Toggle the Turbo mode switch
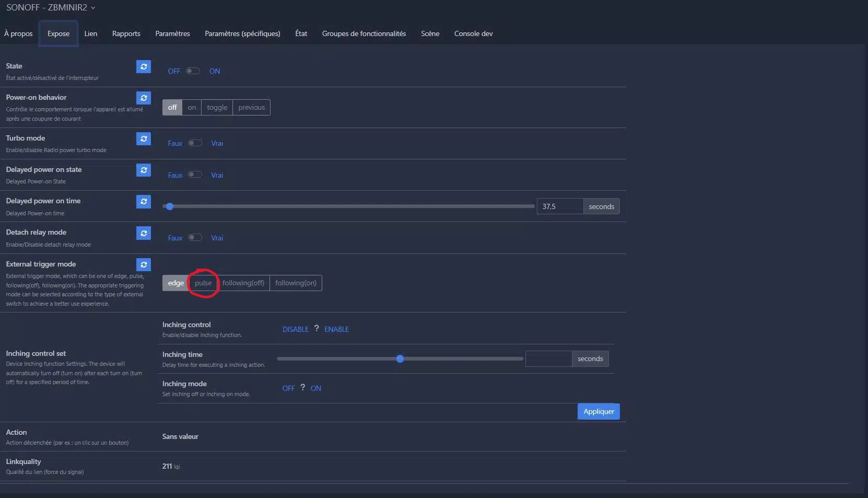Screen dimensions: 868x498 (x=195, y=143)
